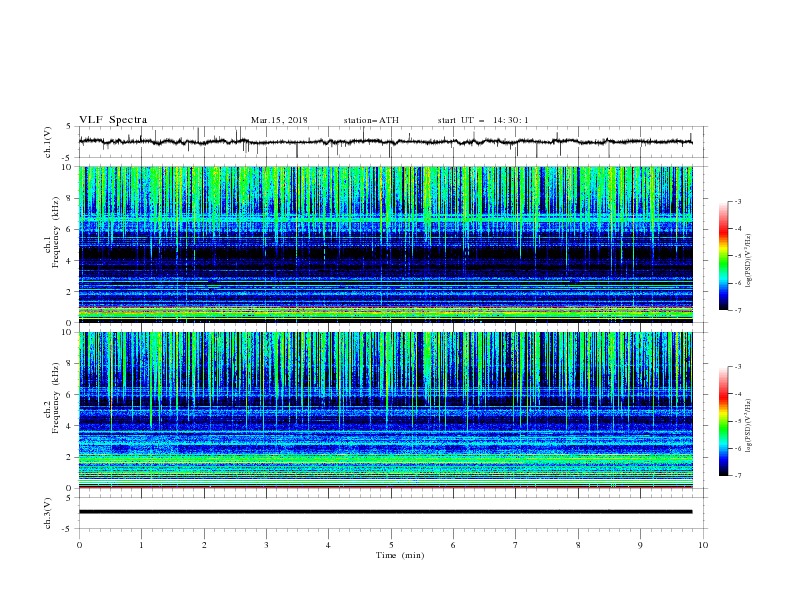This screenshot has width=792, height=612.
Task: Click the "VLF Spectra" plot title
Action: coord(113,120)
